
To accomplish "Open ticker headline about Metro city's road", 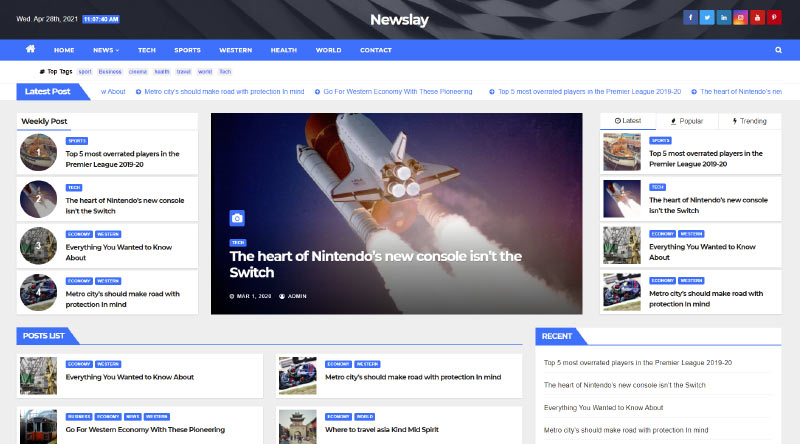I will coord(220,92).
